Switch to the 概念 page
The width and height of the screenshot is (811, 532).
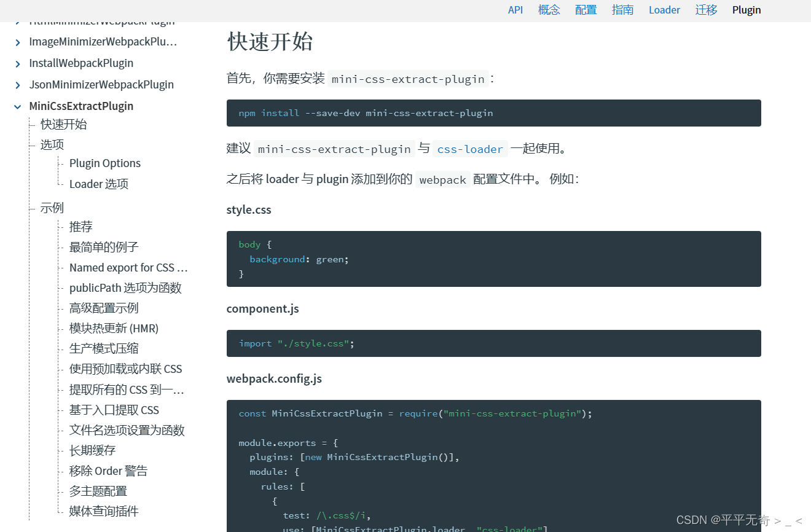point(549,10)
